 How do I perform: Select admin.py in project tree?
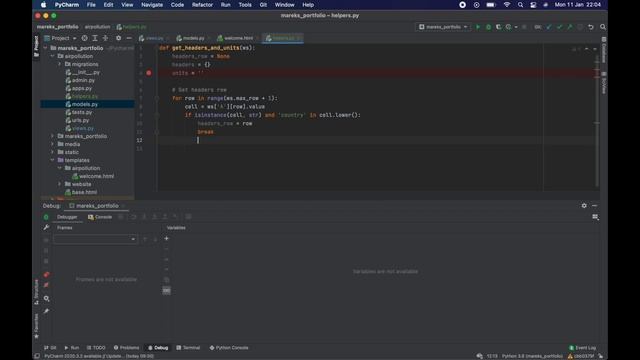click(x=83, y=80)
